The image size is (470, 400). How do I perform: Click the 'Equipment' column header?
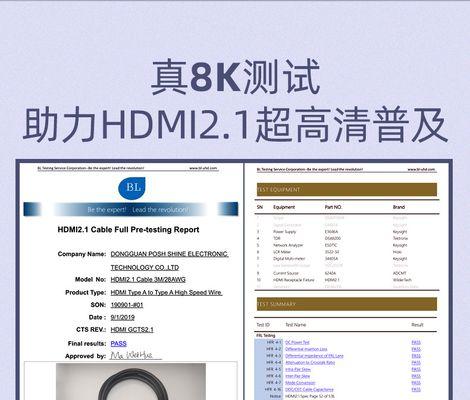[284, 207]
